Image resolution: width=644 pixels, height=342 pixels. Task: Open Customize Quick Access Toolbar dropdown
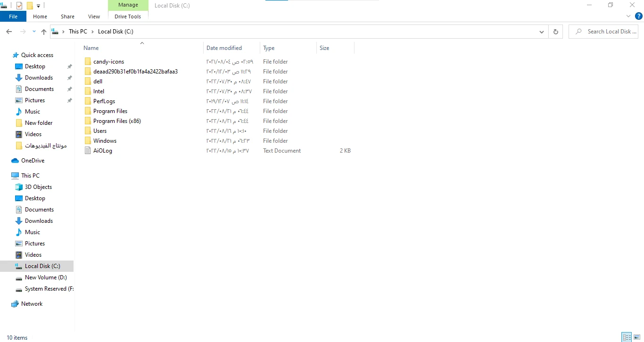pos(38,6)
